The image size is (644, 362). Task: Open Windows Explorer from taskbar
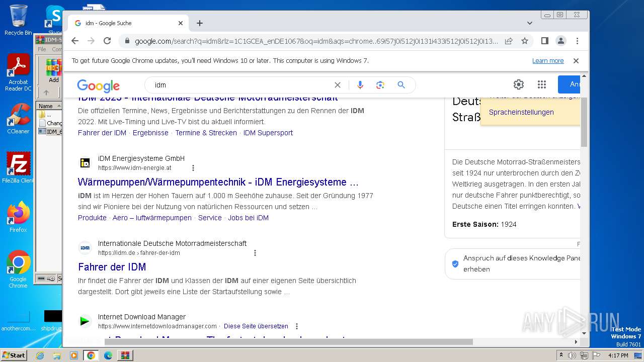click(x=57, y=355)
